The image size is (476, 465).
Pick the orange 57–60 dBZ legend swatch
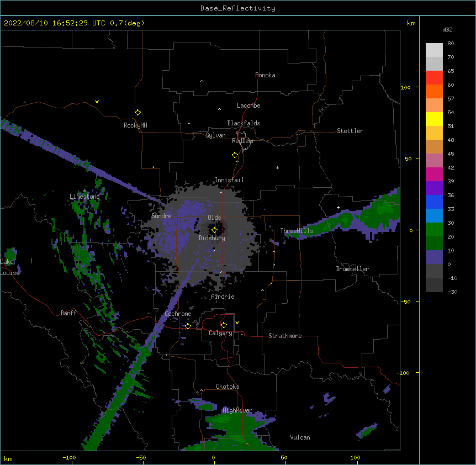click(x=434, y=91)
